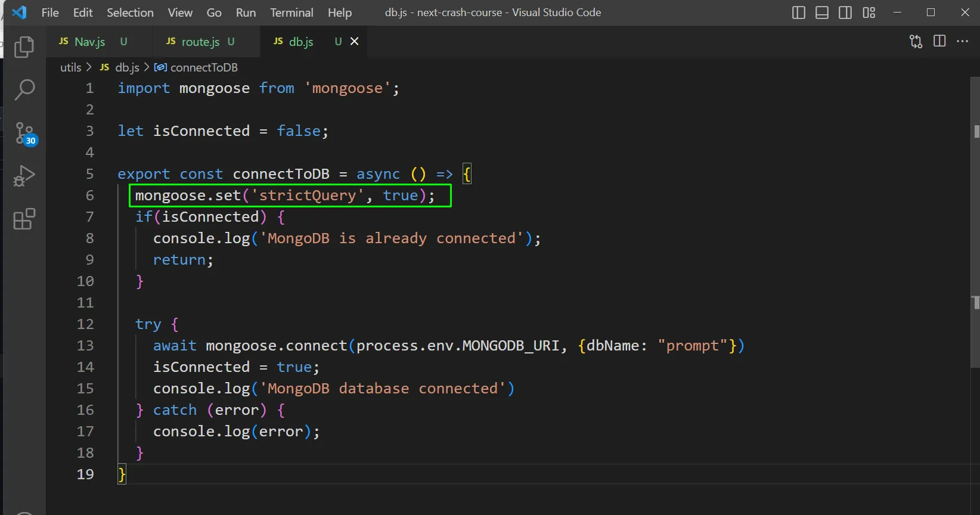
Task: Click the "prompt" string on line 13
Action: click(x=692, y=346)
